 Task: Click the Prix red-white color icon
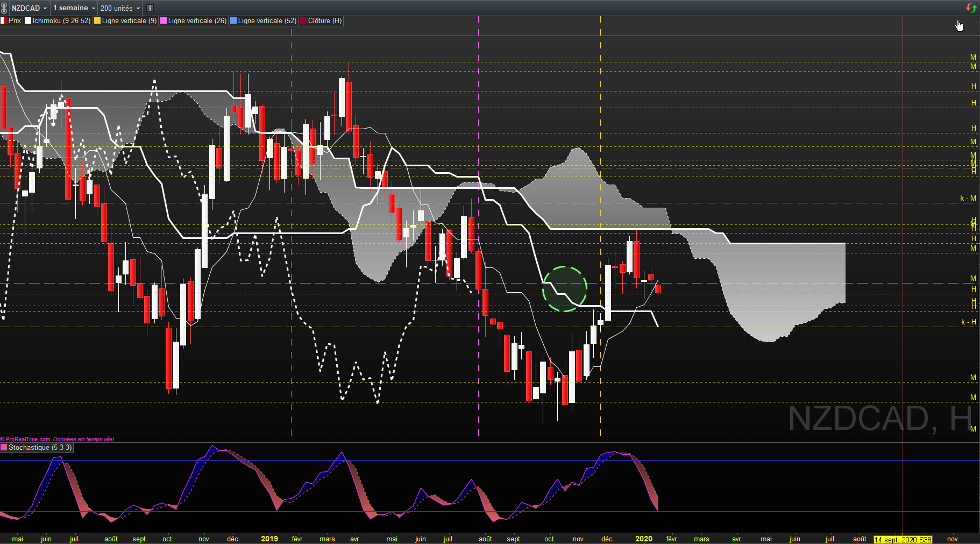coord(3,21)
